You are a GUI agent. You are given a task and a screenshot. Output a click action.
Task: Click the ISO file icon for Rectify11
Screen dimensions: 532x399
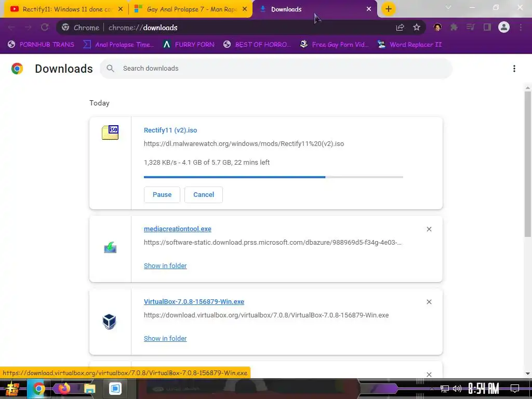(110, 132)
